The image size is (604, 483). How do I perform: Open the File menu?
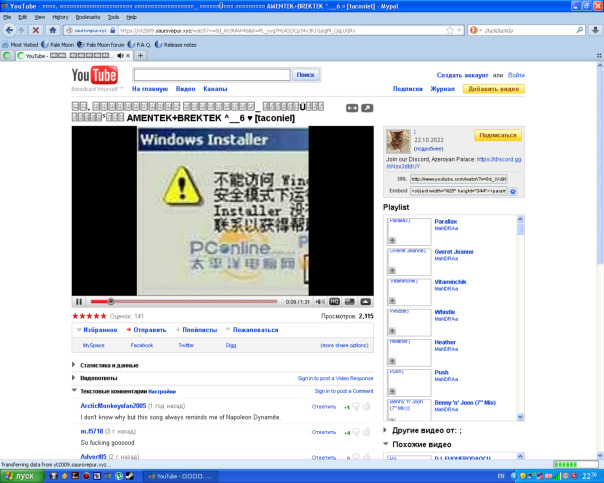click(7, 17)
